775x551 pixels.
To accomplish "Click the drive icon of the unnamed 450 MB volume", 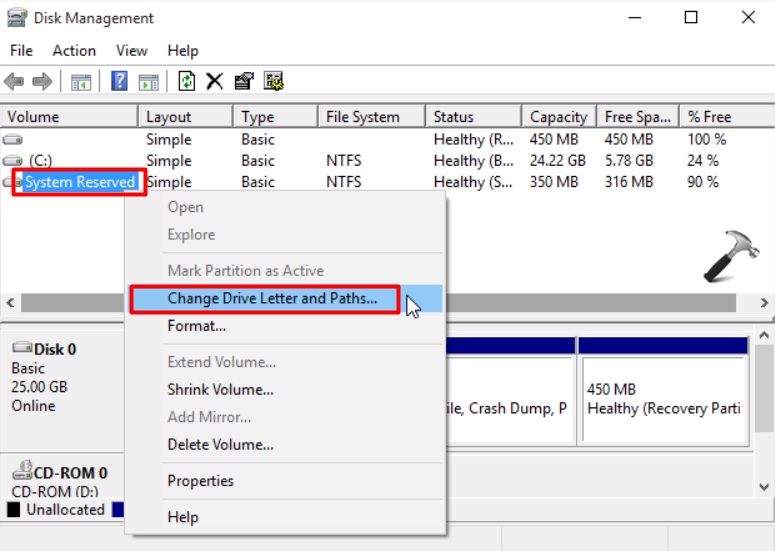I will 13,139.
